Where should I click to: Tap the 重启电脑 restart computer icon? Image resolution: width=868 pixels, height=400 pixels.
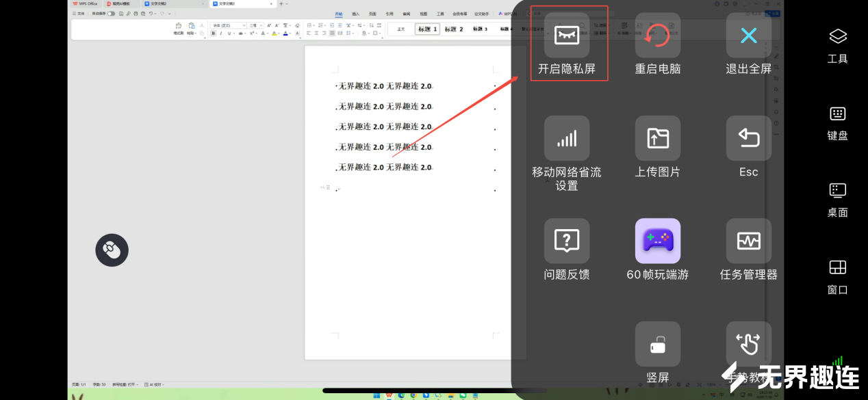(658, 35)
